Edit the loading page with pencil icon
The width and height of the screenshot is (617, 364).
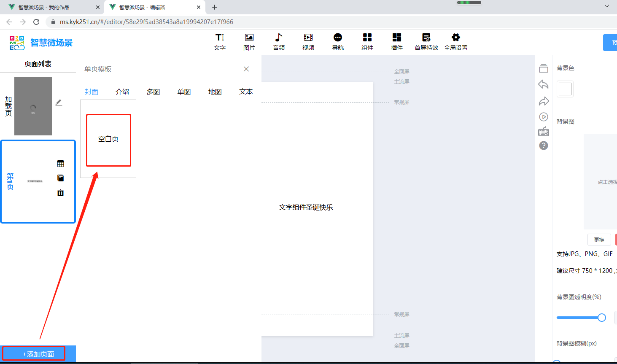coord(59,102)
